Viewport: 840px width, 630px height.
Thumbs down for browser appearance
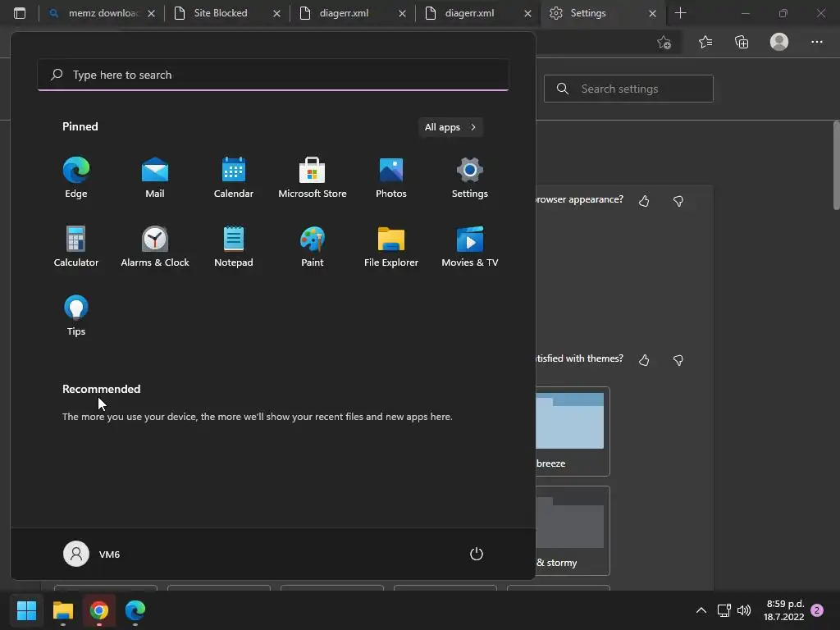click(x=678, y=201)
